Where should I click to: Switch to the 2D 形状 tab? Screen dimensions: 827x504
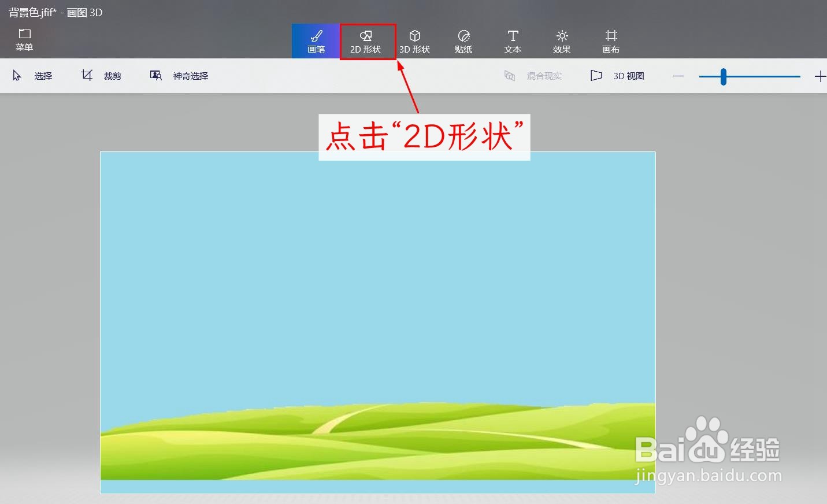[x=365, y=41]
